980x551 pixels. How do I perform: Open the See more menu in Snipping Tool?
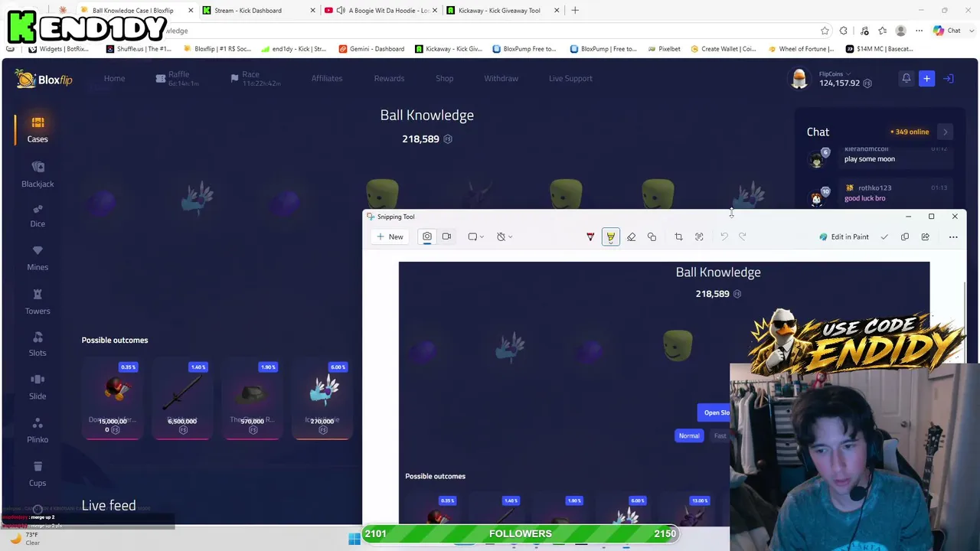pos(953,237)
